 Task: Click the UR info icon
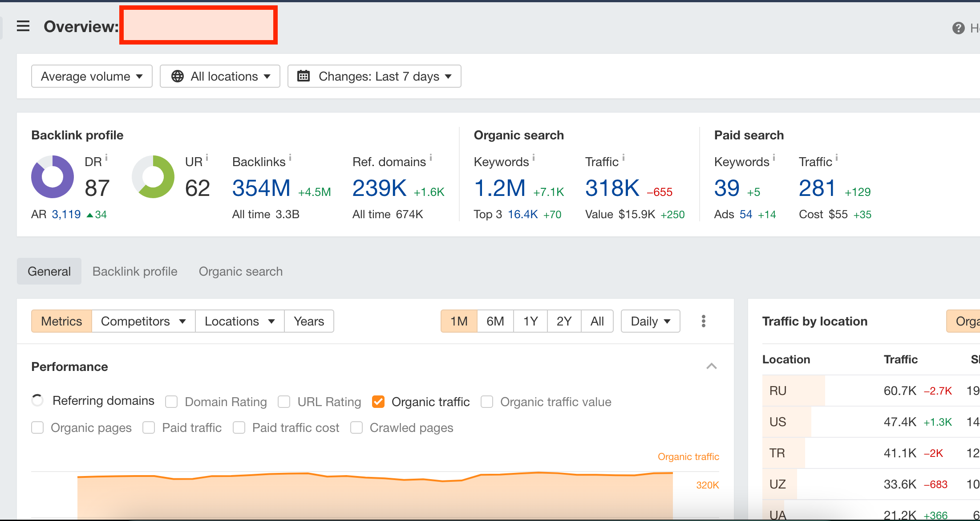click(207, 158)
